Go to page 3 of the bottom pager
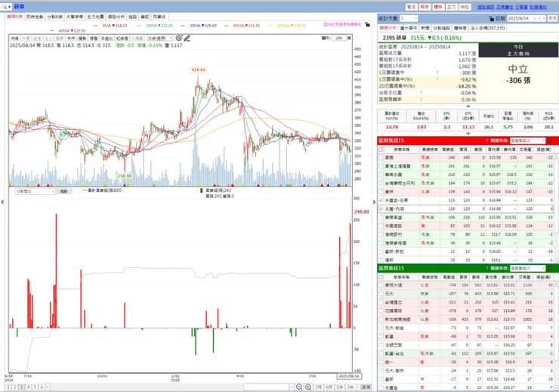 (22, 387)
